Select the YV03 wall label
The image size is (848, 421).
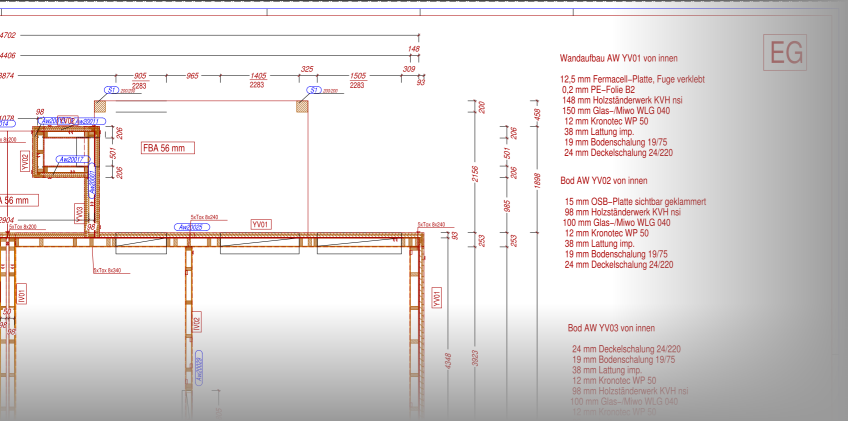[79, 214]
